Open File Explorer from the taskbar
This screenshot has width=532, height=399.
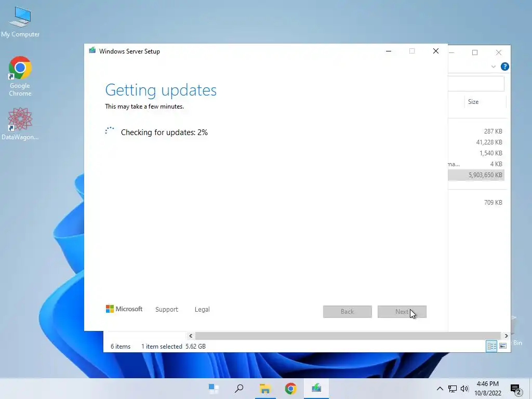265,389
